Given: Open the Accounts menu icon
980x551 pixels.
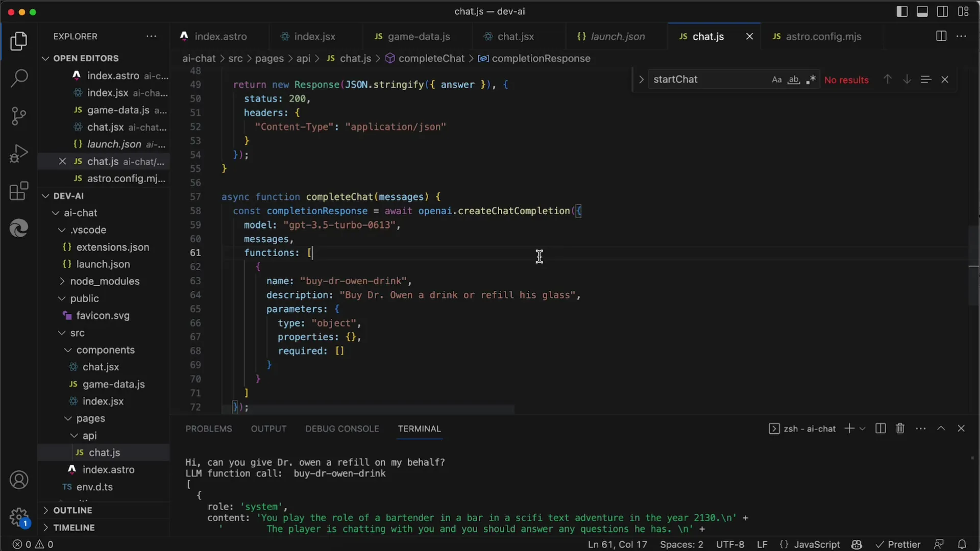Looking at the screenshot, I should (19, 480).
